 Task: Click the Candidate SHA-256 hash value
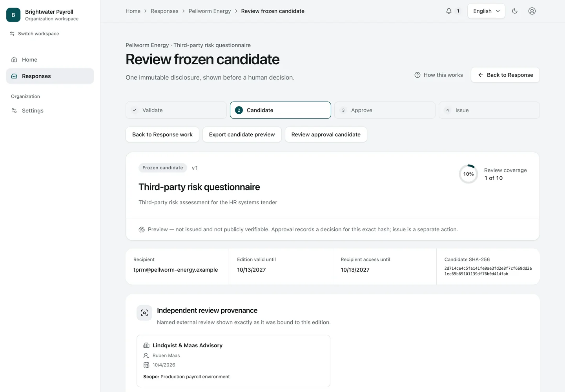pos(488,271)
